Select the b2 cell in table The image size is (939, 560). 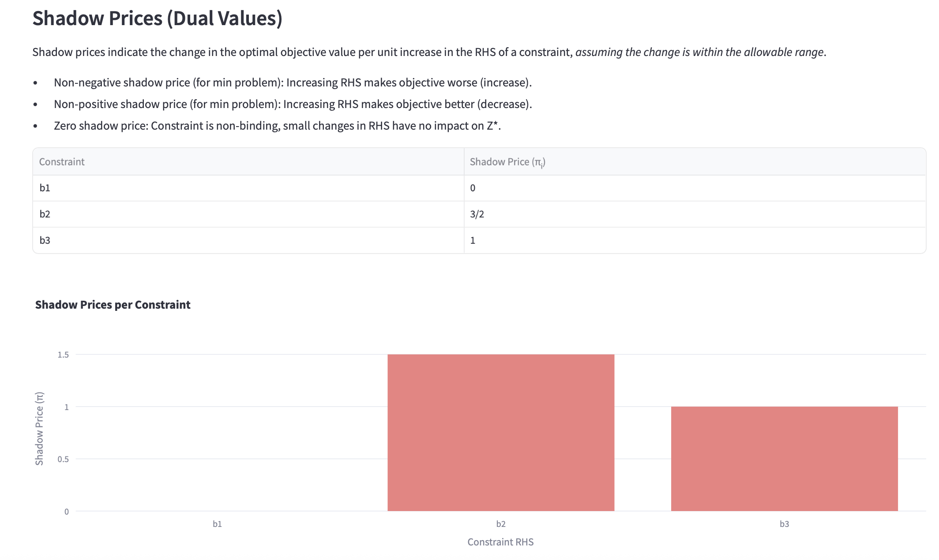point(45,214)
